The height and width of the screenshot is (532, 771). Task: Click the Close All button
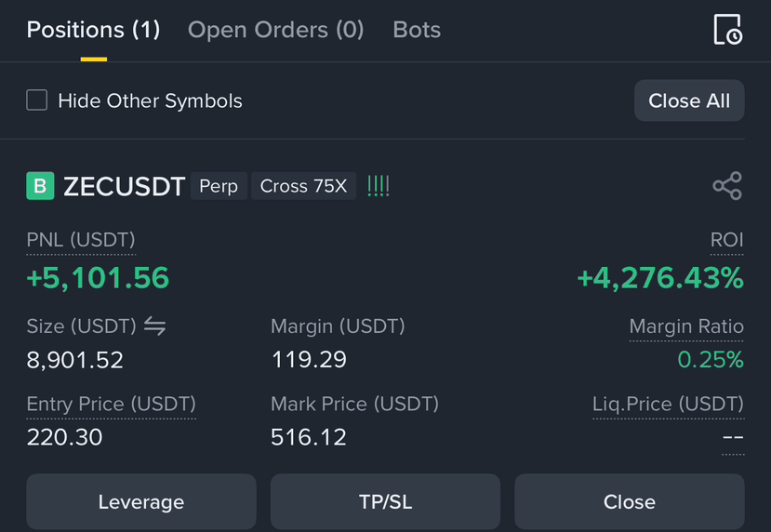pos(689,100)
